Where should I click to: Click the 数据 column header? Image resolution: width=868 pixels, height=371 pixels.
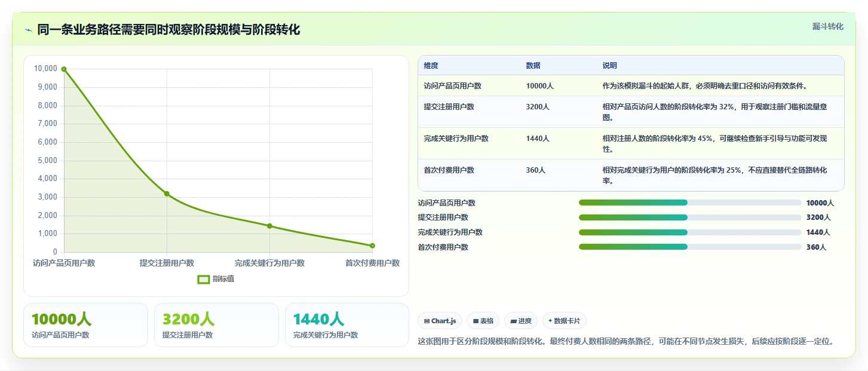click(533, 66)
